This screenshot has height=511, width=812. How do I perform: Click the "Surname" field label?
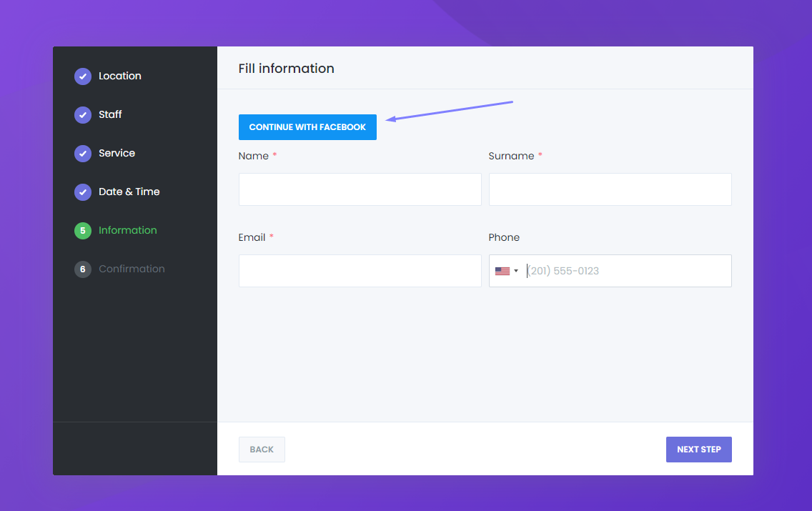[x=511, y=156]
